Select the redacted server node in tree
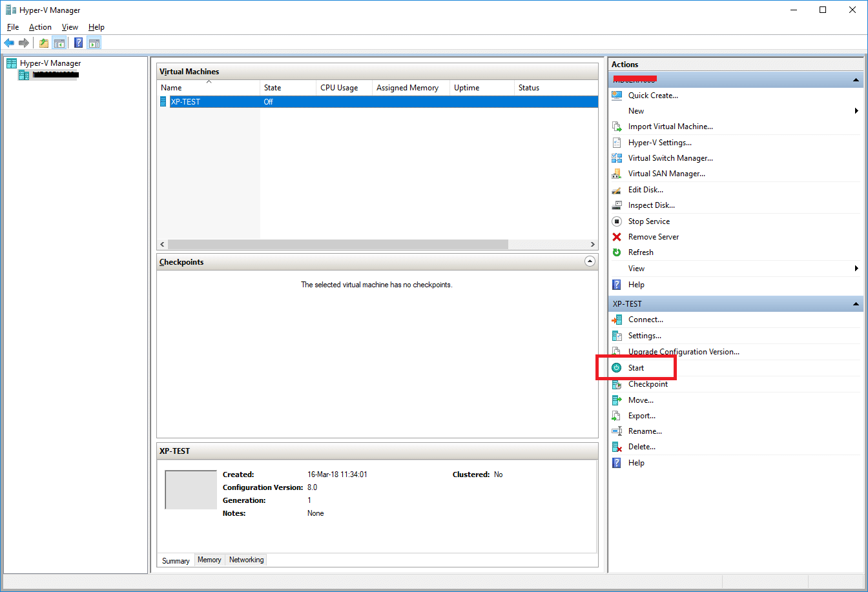Screen dimensions: 868x592 coord(56,76)
